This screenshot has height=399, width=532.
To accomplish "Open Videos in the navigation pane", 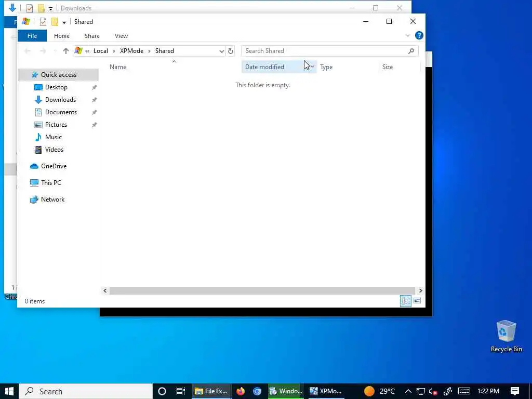I will [54, 150].
